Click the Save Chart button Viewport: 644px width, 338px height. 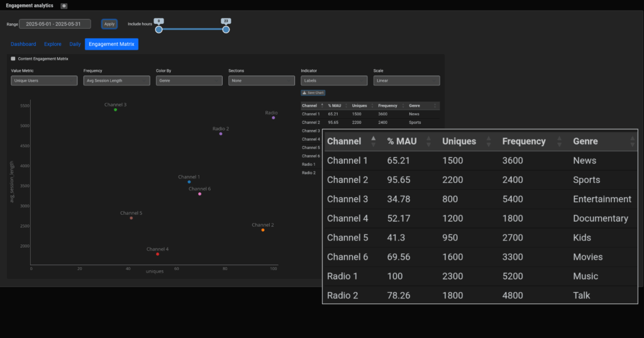pos(313,92)
